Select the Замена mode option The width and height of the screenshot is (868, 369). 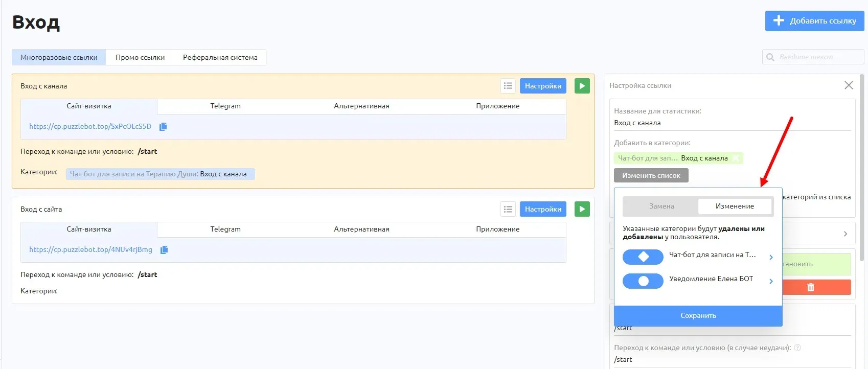tap(661, 206)
